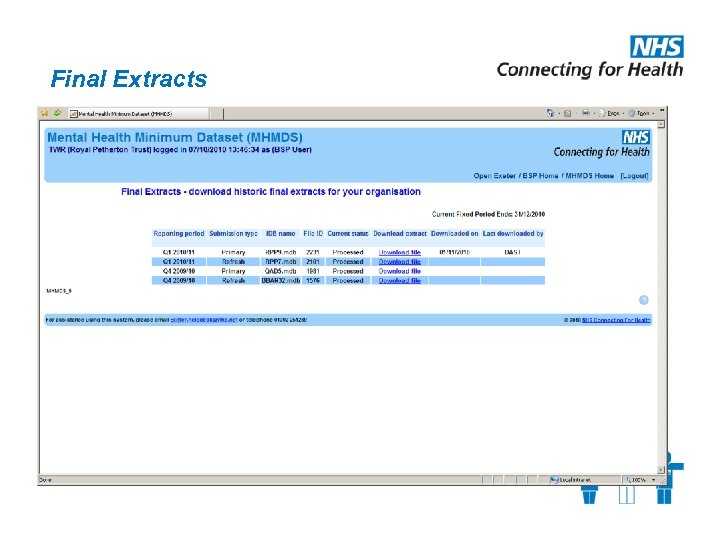Click the Add to Favorites icon
Screen dimensions: 720x540
[x=57, y=113]
